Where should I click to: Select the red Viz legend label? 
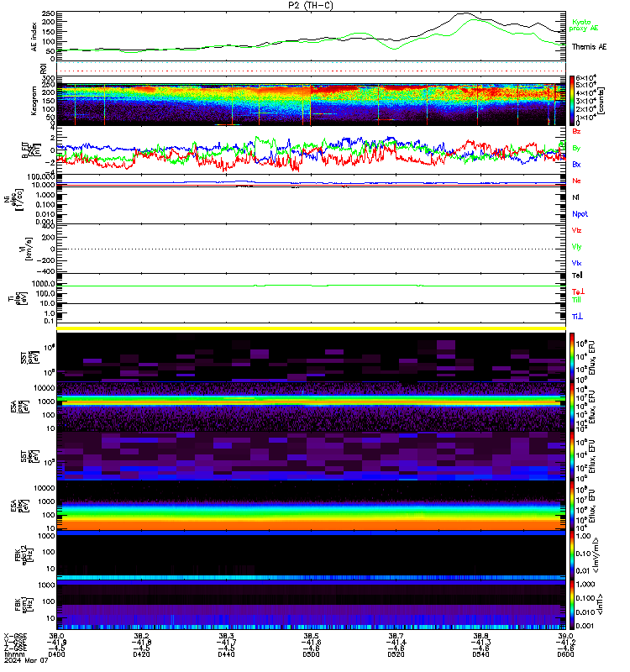pos(576,230)
